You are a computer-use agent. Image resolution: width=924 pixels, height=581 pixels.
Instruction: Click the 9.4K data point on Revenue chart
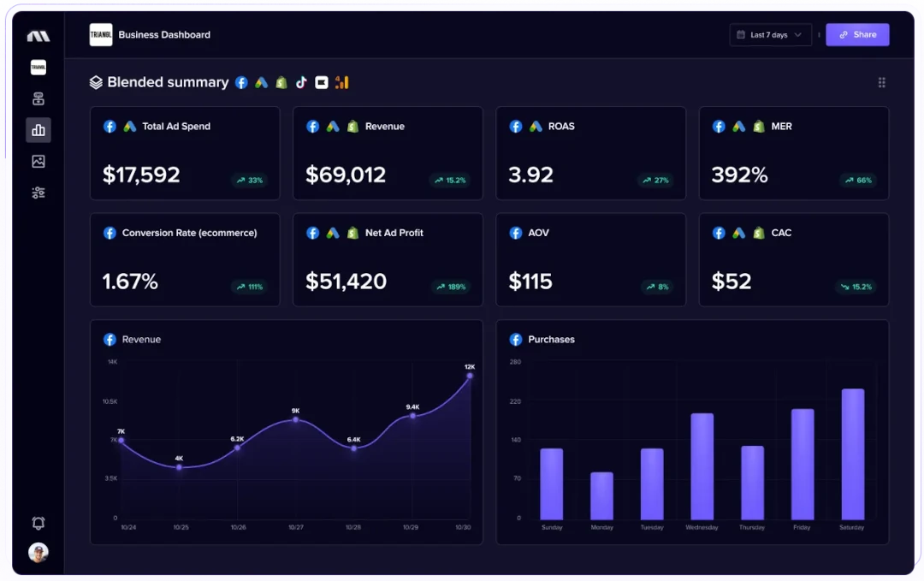point(412,416)
